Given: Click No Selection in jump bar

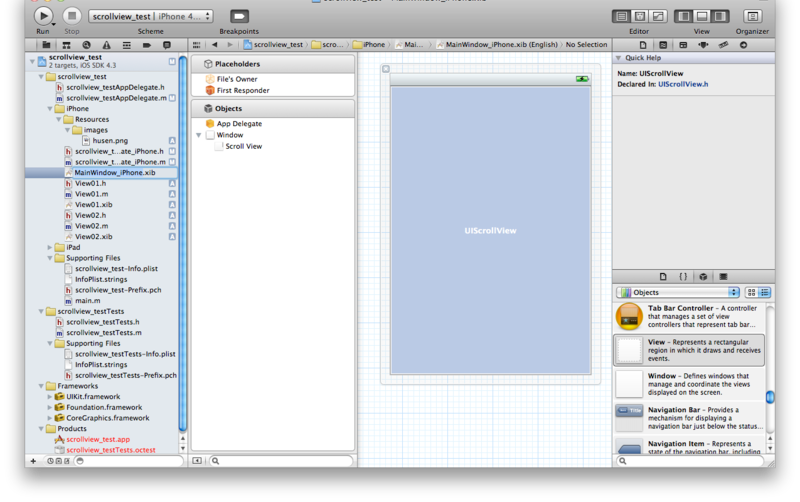Looking at the screenshot, I should click(586, 45).
